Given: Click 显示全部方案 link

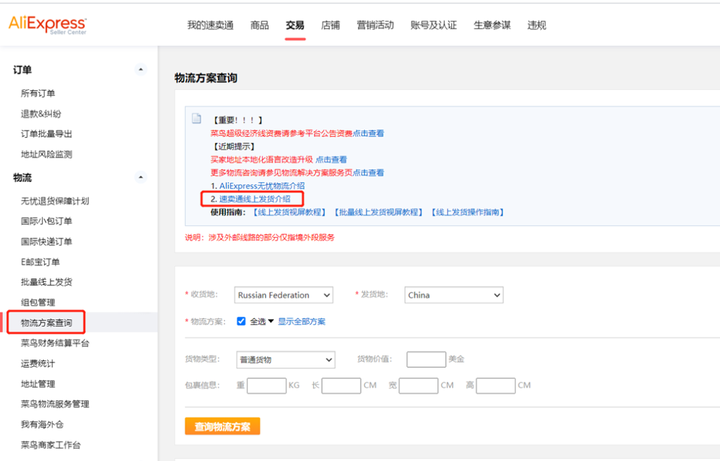Looking at the screenshot, I should 302,321.
